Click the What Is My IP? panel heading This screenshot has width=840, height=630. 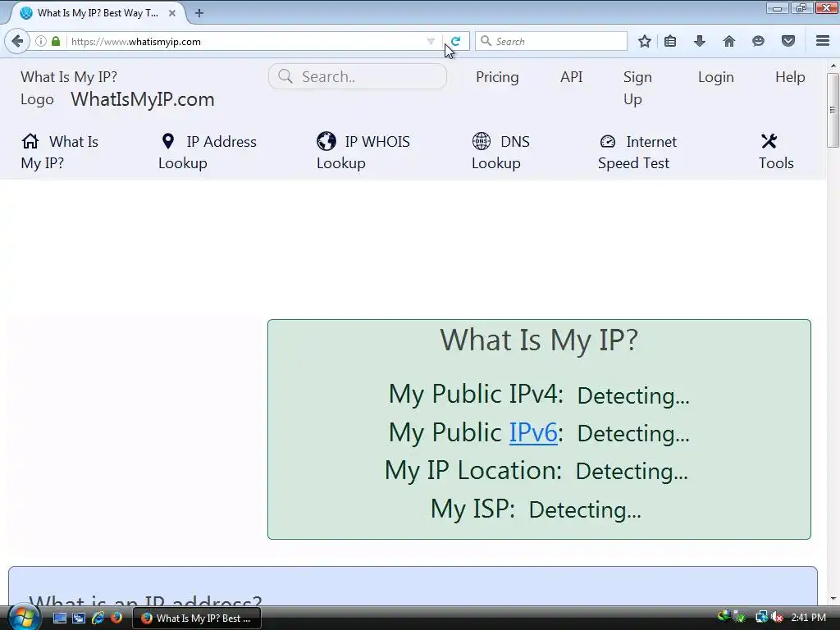tap(539, 340)
